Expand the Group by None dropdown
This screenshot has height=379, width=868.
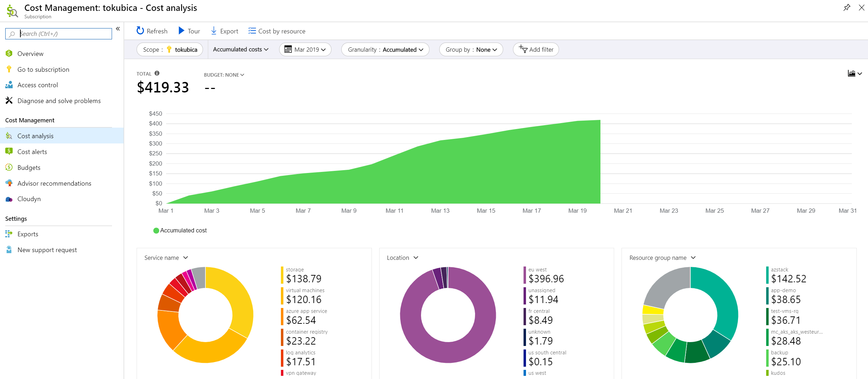[x=471, y=50]
